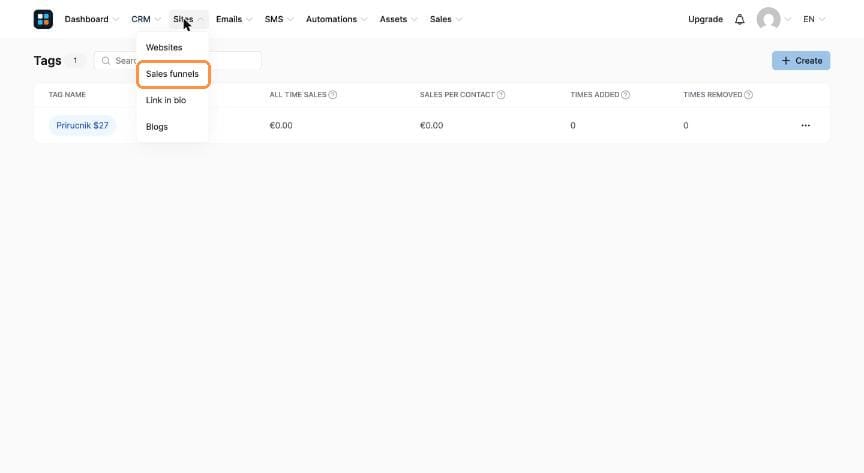
Task: Click the tags count badge 1
Action: [75, 61]
